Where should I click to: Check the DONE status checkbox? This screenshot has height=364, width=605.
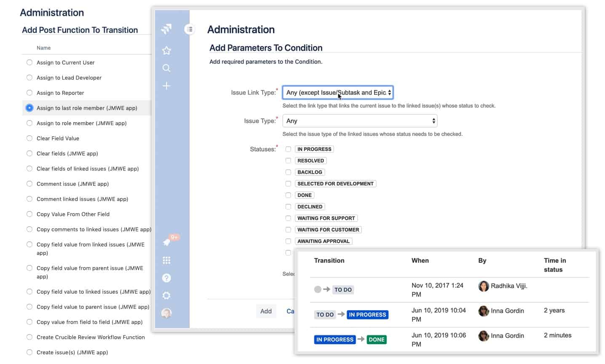click(x=288, y=195)
